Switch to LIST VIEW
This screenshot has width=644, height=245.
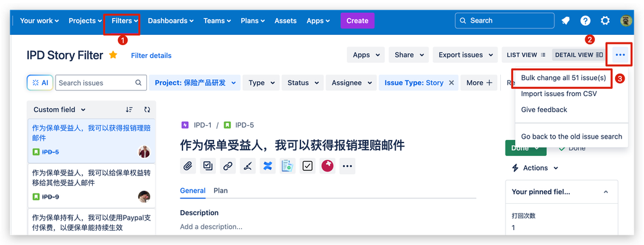tap(526, 55)
